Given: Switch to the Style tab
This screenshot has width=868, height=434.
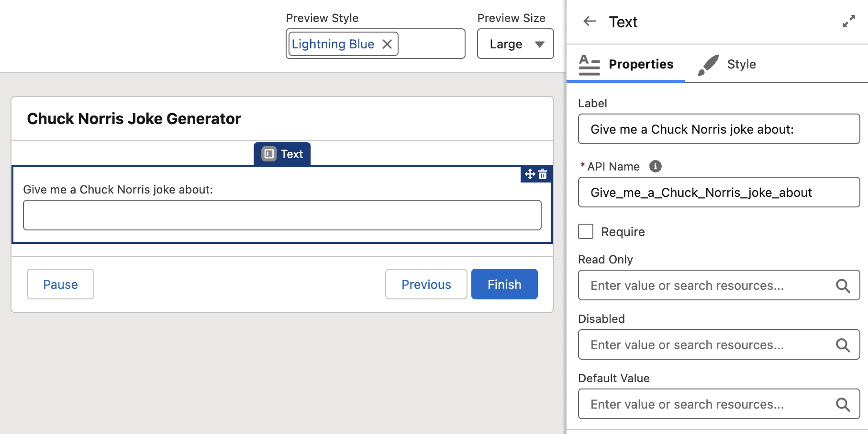Looking at the screenshot, I should pyautogui.click(x=727, y=64).
